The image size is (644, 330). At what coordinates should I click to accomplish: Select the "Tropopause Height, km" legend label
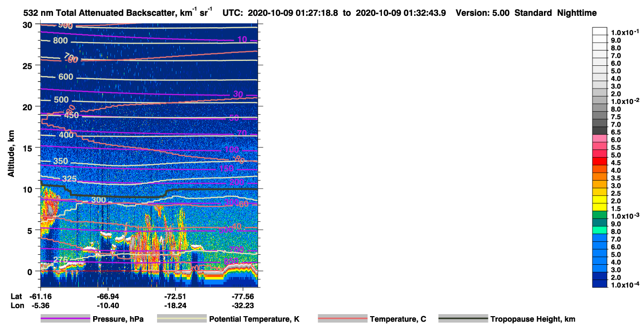(x=533, y=319)
